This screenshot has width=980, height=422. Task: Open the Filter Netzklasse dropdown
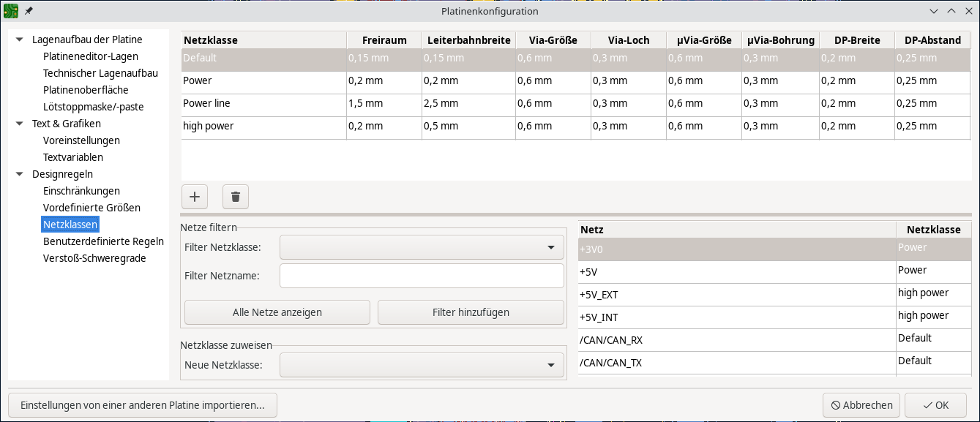coord(422,248)
